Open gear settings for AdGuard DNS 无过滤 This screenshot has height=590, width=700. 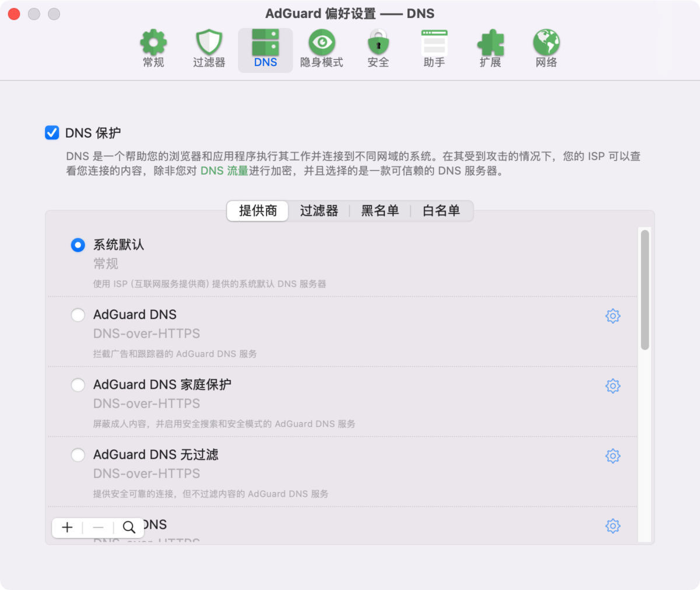[612, 456]
